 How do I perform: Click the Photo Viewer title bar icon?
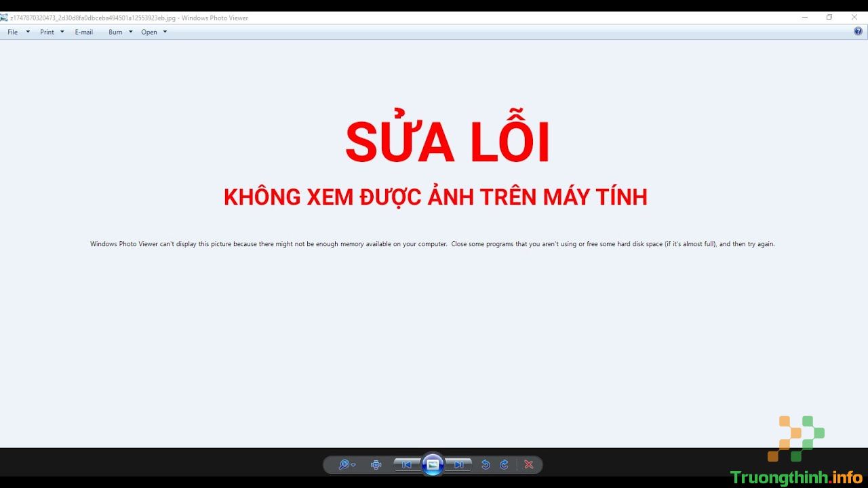[4, 18]
